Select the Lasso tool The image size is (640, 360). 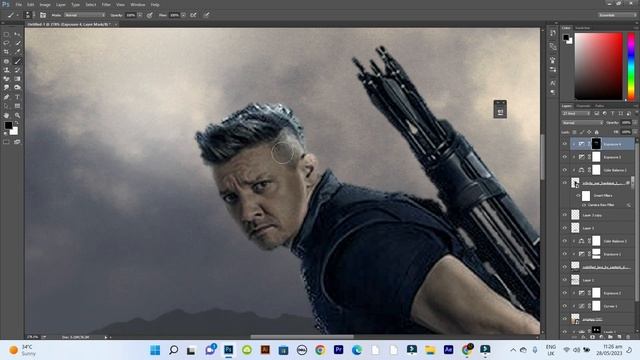click(x=7, y=43)
